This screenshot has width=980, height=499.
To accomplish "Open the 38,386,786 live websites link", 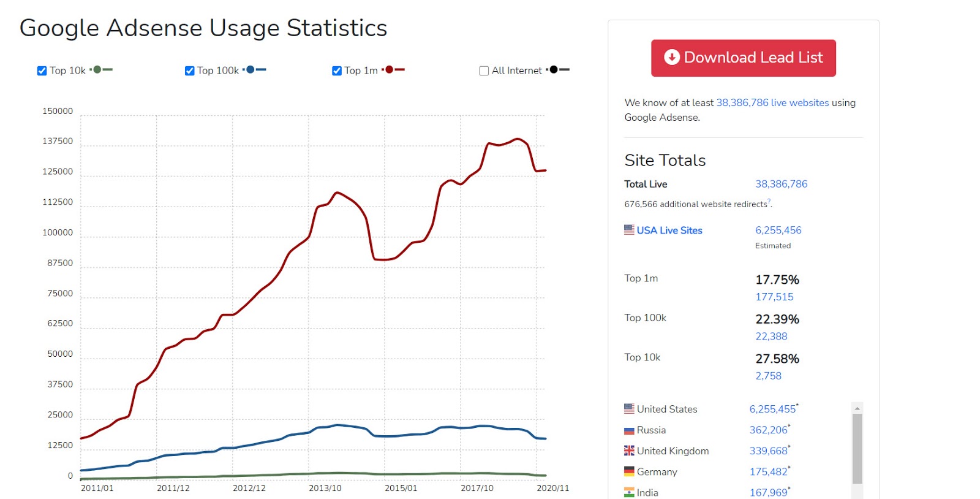I will (772, 103).
